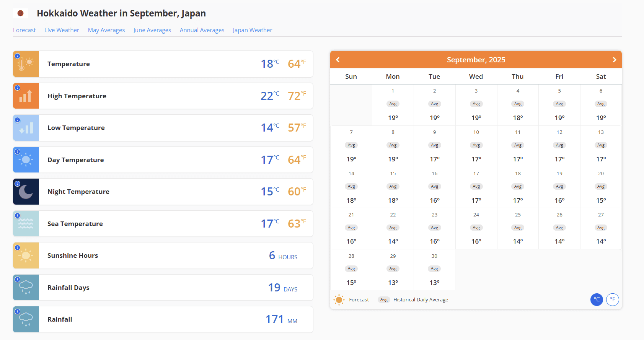Go to previous month in calendar

[x=338, y=60]
